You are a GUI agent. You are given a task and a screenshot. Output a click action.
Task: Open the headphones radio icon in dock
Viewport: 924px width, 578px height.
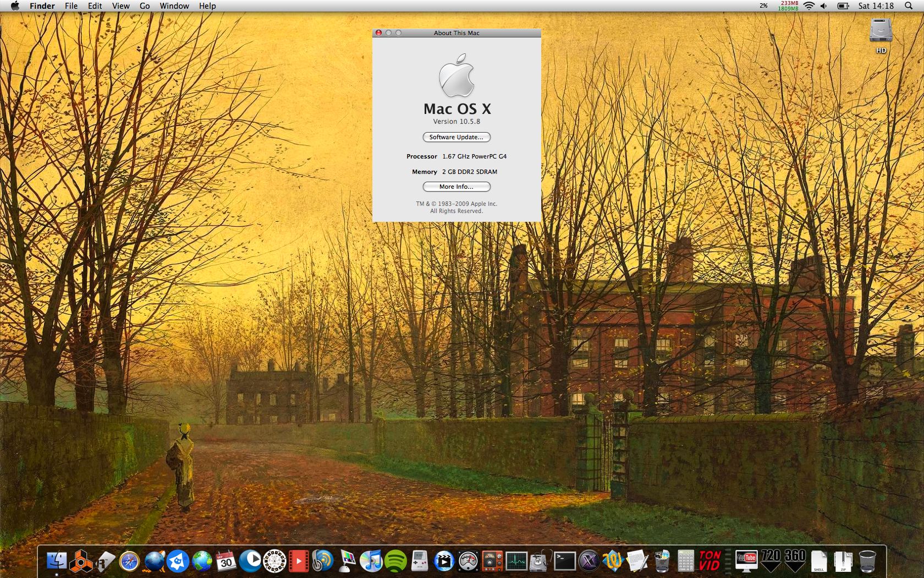[x=323, y=561]
